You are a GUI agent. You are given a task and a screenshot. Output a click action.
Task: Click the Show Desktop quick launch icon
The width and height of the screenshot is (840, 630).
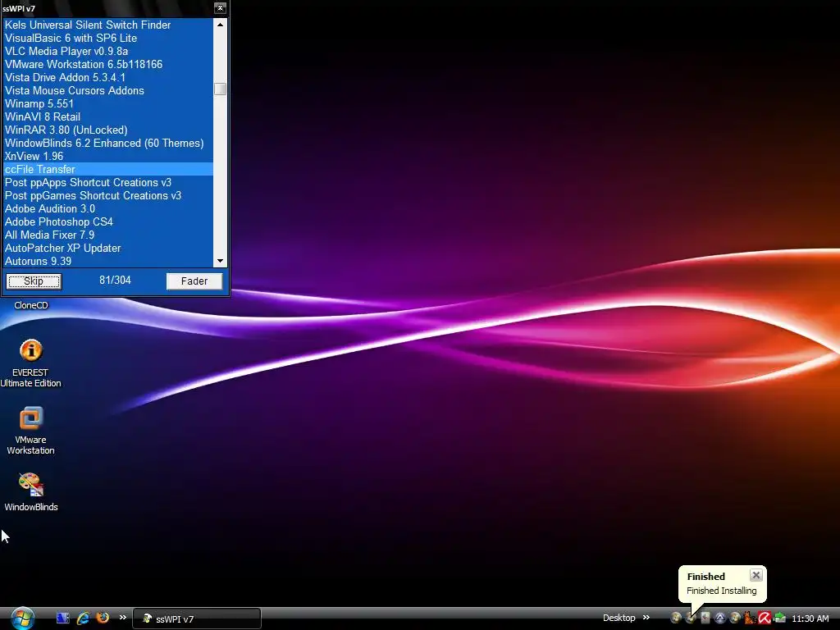(62, 618)
